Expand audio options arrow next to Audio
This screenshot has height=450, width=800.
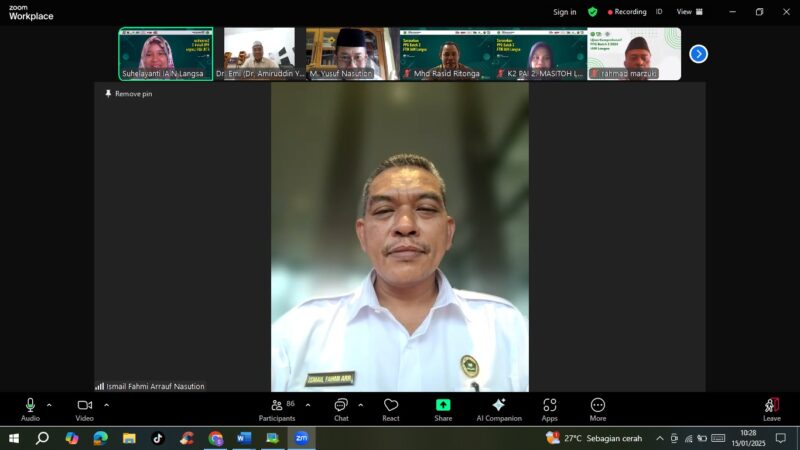pos(49,405)
